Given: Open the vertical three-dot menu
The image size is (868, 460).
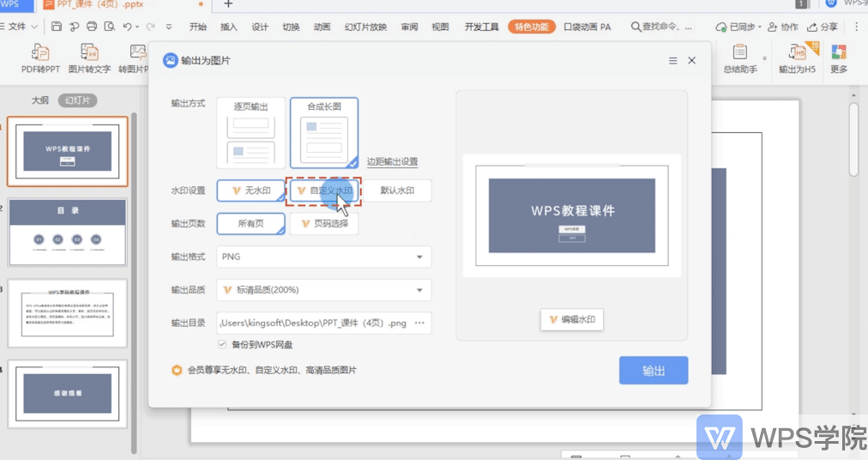Looking at the screenshot, I should [856, 27].
